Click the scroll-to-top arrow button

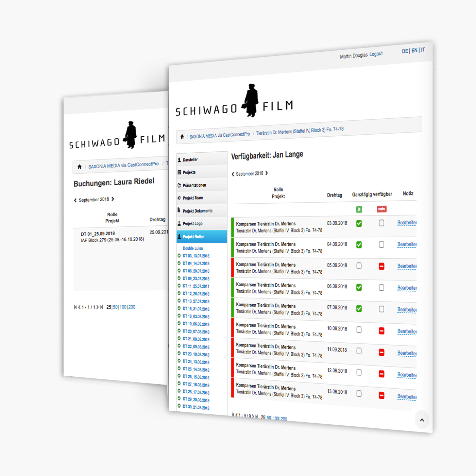tap(422, 420)
